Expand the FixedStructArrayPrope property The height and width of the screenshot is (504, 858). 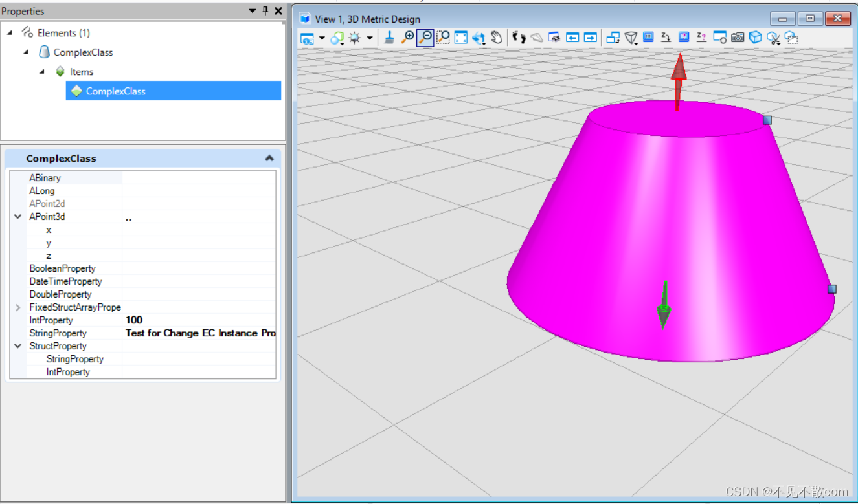(18, 307)
